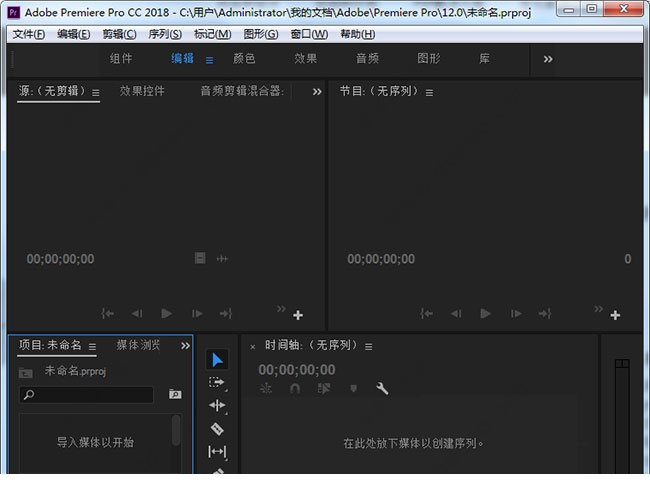Screen dimensions: 650x492
Task: Click timeline timecode 00;00;00;00
Action: (297, 369)
